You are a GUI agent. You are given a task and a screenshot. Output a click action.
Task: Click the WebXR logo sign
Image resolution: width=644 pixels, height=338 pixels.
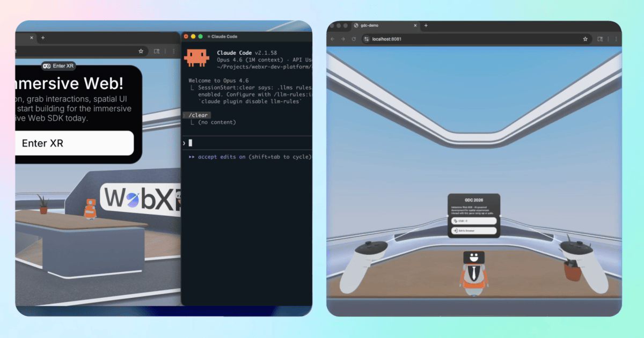(141, 199)
